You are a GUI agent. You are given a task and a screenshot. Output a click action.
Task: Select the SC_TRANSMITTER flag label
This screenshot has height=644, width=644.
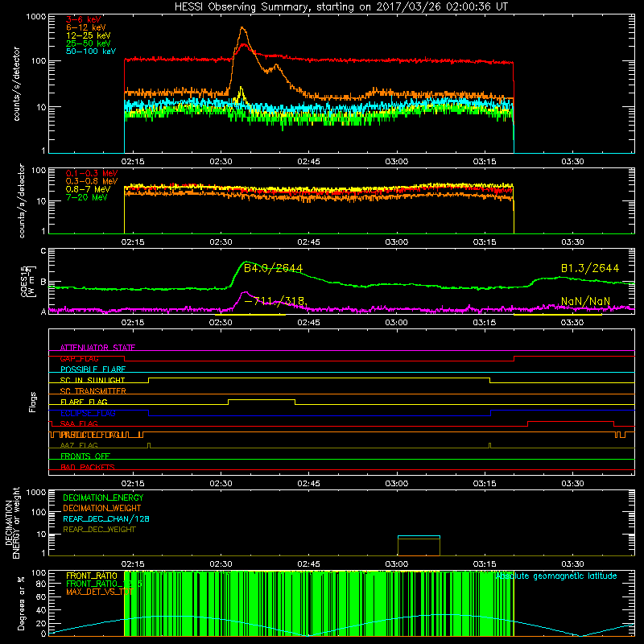coord(93,390)
